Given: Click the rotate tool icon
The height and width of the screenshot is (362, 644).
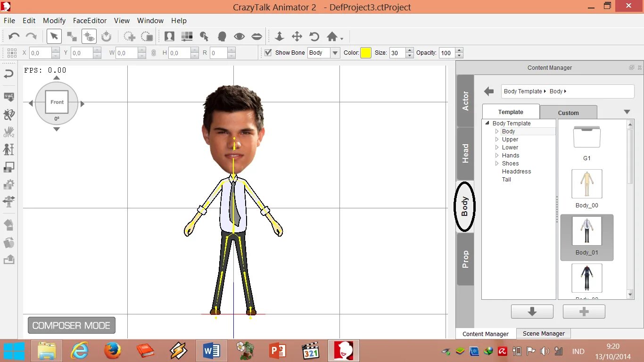Looking at the screenshot, I should tap(314, 36).
